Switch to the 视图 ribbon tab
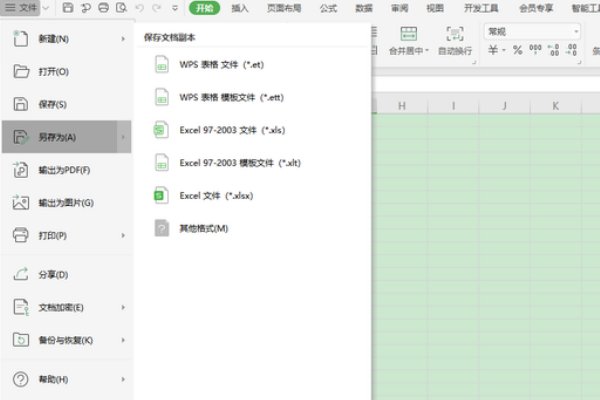The height and width of the screenshot is (400, 600). [435, 8]
